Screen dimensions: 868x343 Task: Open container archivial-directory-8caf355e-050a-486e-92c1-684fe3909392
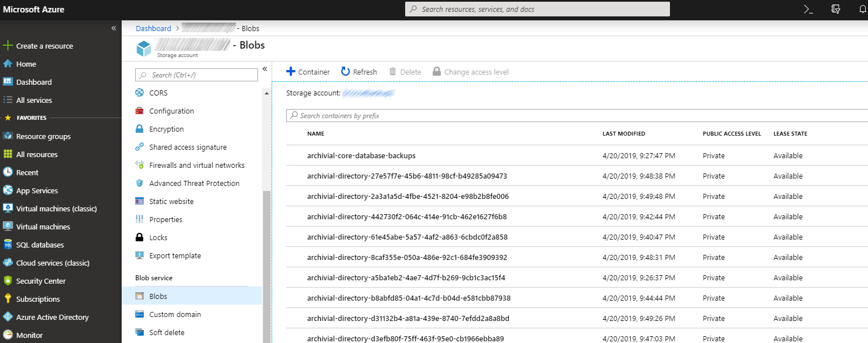tap(407, 257)
